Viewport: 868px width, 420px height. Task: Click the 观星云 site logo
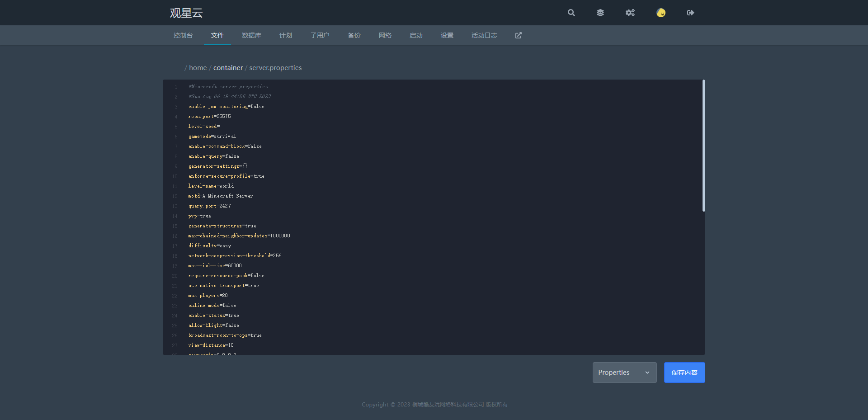pyautogui.click(x=186, y=13)
